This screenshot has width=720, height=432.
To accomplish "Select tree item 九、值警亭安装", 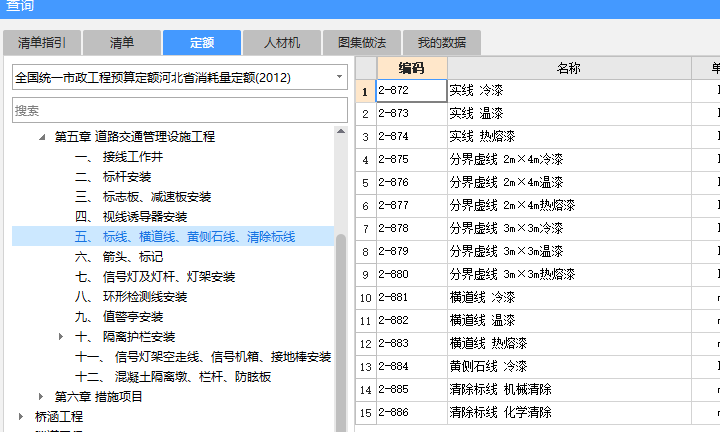I will tap(118, 317).
